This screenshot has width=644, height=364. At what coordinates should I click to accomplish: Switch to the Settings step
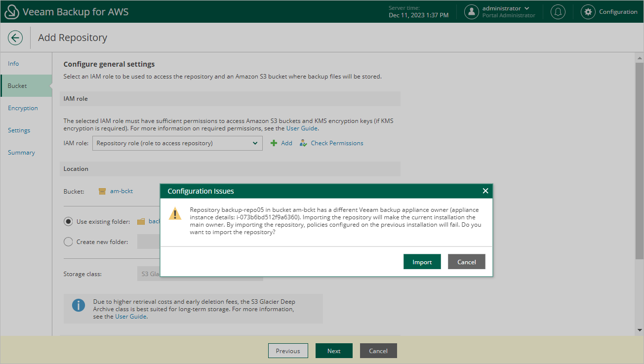point(19,130)
